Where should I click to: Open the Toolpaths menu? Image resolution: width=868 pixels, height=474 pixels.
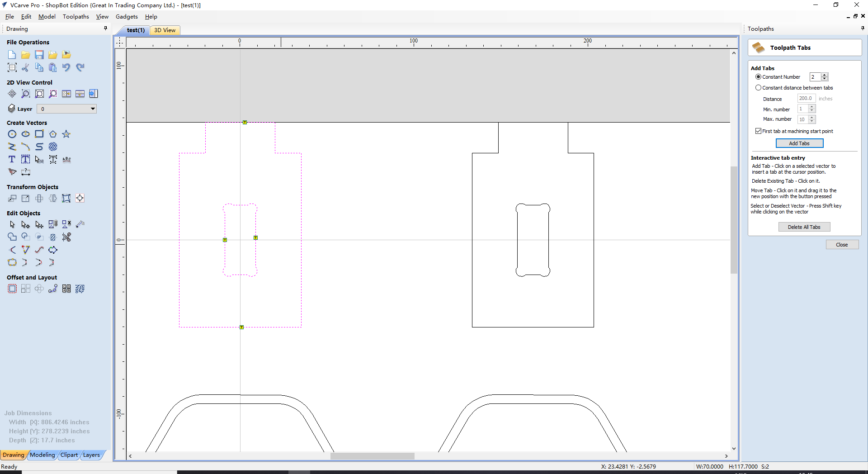[x=76, y=17]
